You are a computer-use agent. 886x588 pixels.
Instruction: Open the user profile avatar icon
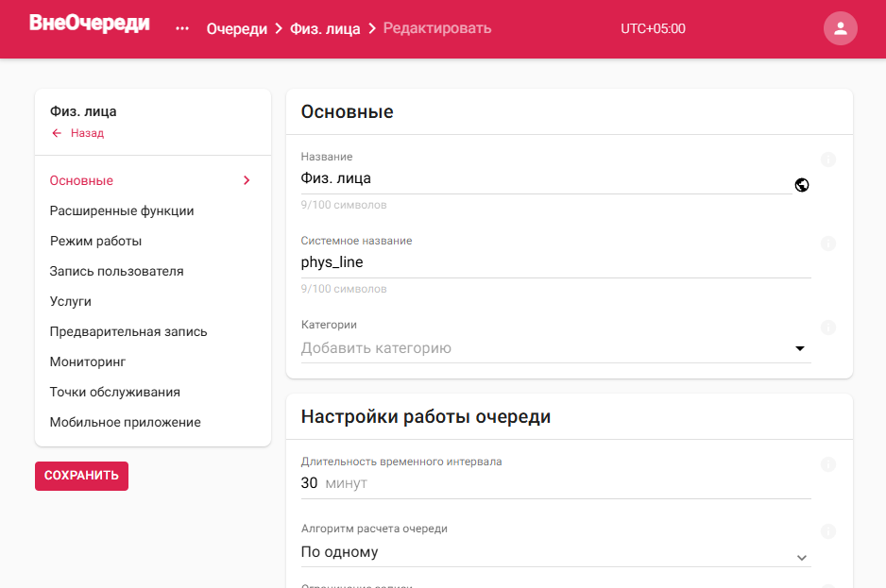point(841,28)
